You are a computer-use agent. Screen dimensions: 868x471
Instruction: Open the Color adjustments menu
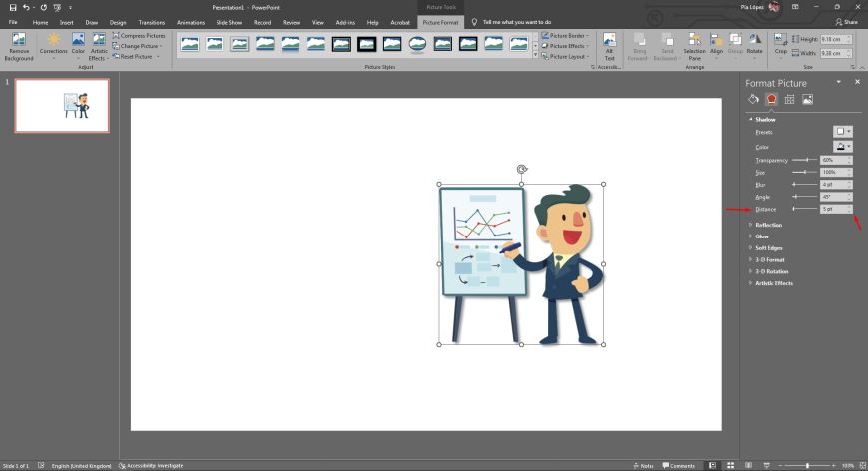point(78,47)
